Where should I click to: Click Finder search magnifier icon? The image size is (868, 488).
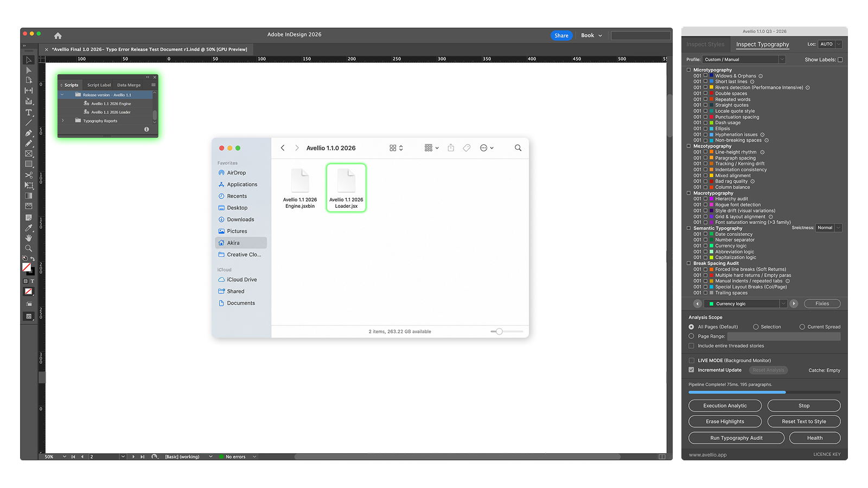518,147
